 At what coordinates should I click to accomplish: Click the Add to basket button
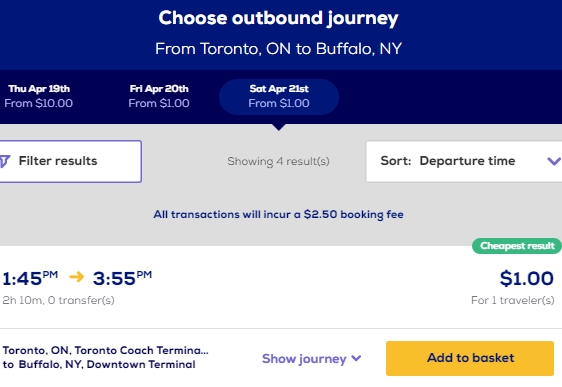click(x=470, y=358)
